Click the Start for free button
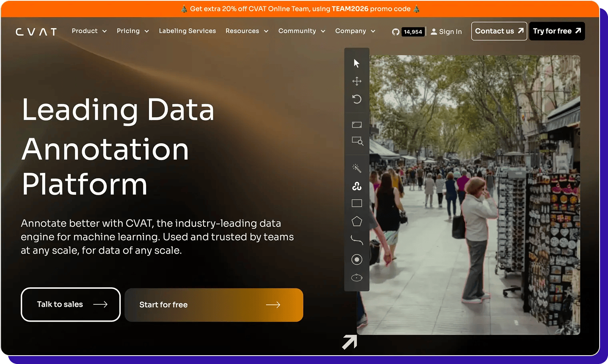Image resolution: width=608 pixels, height=364 pixels. pyautogui.click(x=214, y=305)
